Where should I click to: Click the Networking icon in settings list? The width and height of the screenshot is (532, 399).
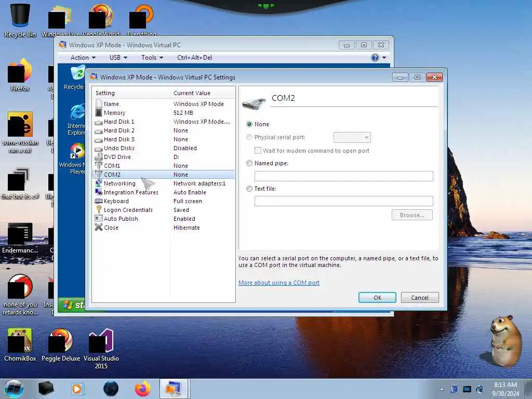coord(99,183)
